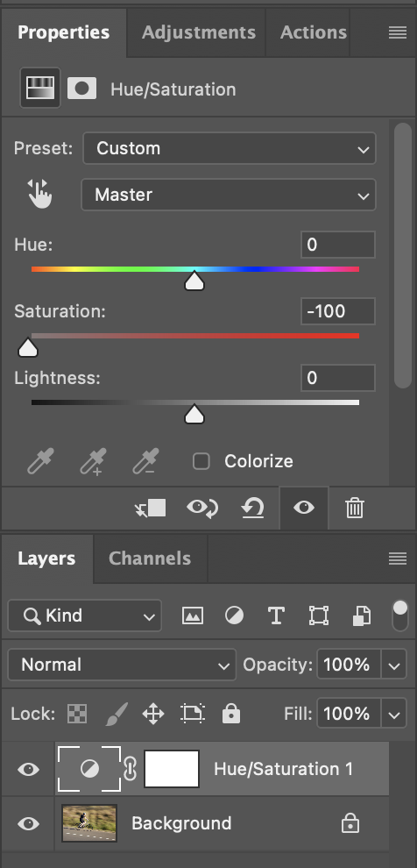Click the Properties panel vertical scrollbar
Viewport: 417px width, 868px height.
pyautogui.click(x=403, y=254)
